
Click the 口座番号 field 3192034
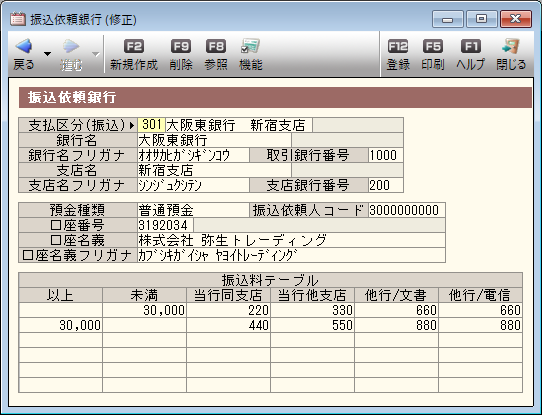pos(166,225)
